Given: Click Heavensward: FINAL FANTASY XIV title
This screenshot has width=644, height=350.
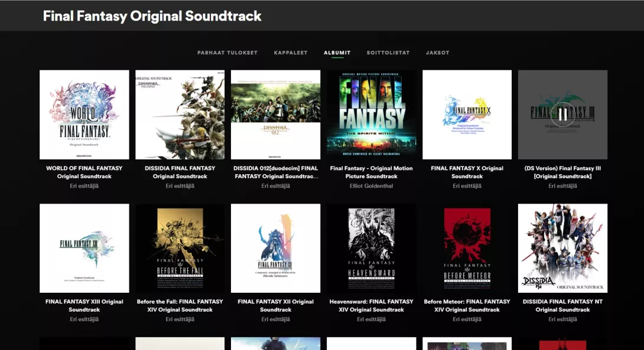Looking at the screenshot, I should 371,305.
